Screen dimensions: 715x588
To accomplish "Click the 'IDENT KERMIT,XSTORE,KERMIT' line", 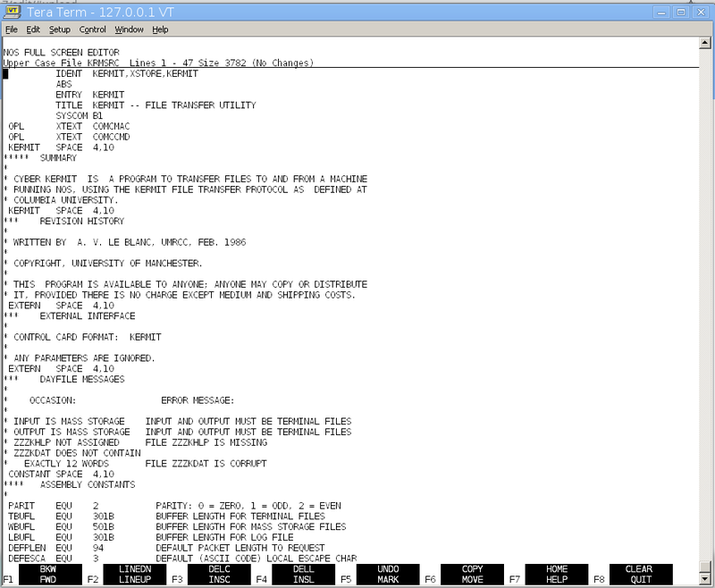I will (x=127, y=73).
